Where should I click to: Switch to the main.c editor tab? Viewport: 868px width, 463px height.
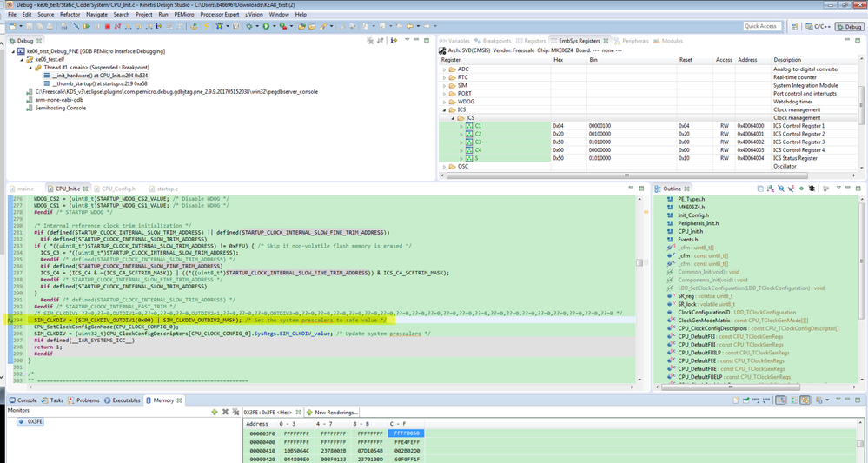(x=25, y=189)
